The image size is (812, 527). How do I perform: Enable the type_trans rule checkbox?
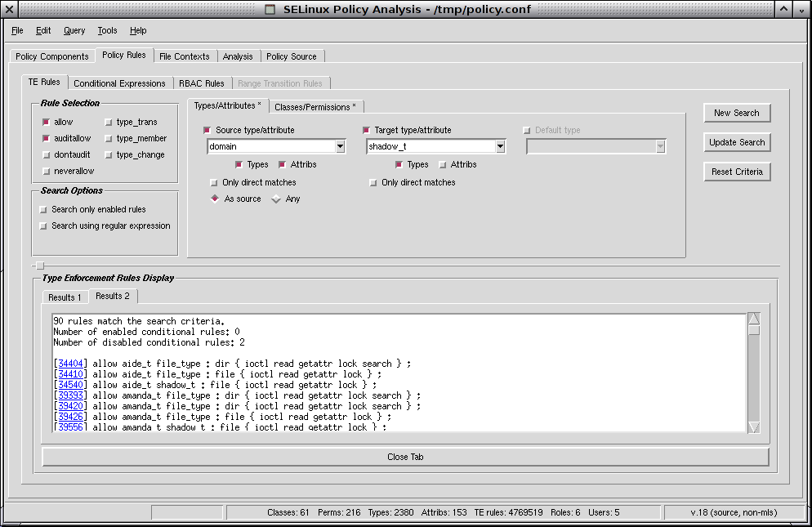pyautogui.click(x=108, y=123)
